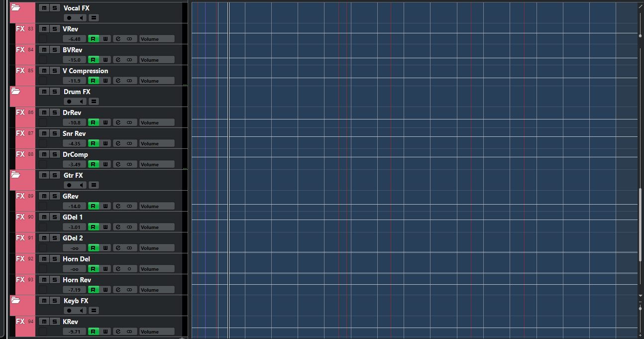This screenshot has width=644, height=339.
Task: Select the GDel 2 track by its name
Action: click(73, 238)
